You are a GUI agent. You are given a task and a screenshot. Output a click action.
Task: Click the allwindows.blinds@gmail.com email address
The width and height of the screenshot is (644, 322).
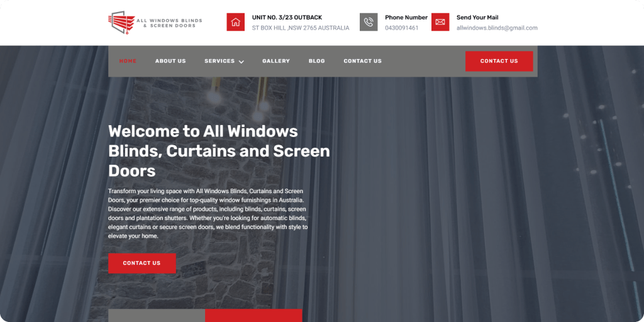pos(497,28)
